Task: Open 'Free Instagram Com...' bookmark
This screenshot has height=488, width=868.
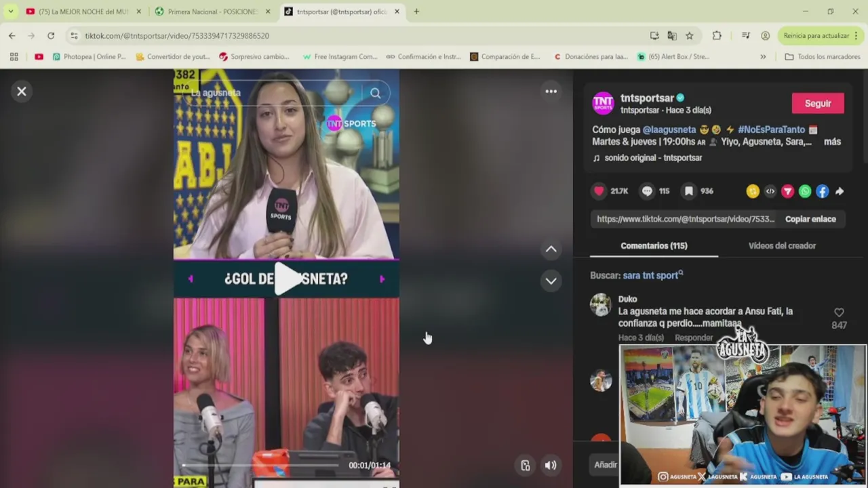Action: 340,57
